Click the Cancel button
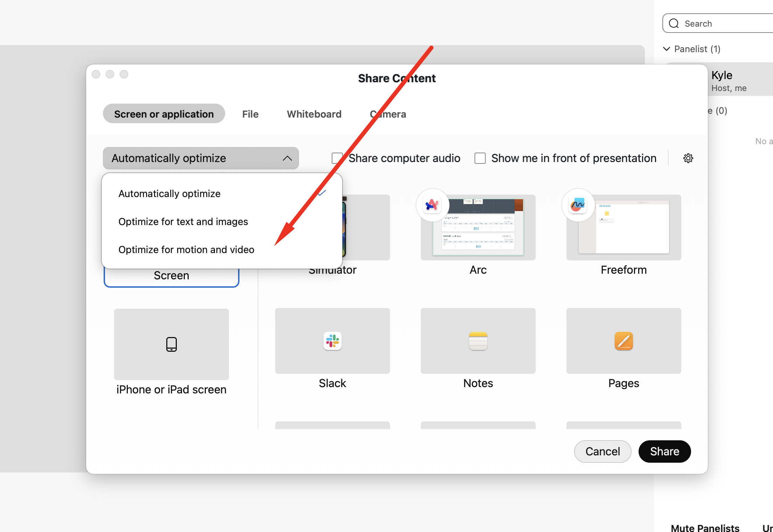The width and height of the screenshot is (773, 532). 602,451
